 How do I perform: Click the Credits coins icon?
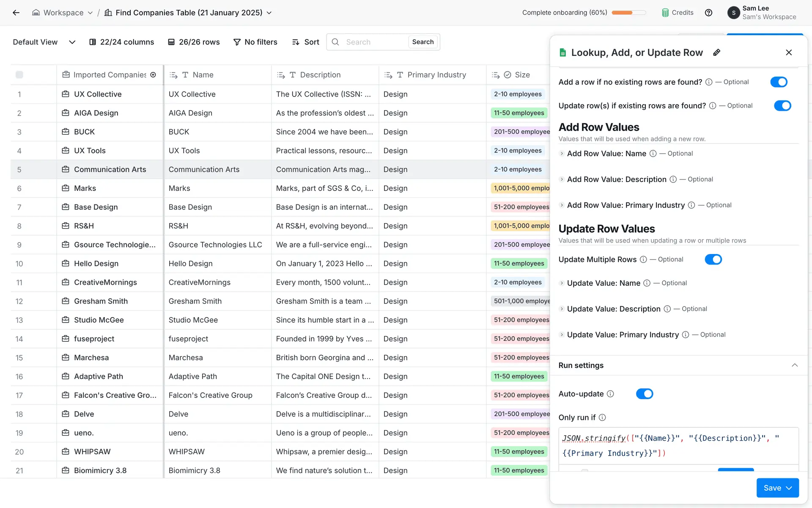(x=665, y=13)
